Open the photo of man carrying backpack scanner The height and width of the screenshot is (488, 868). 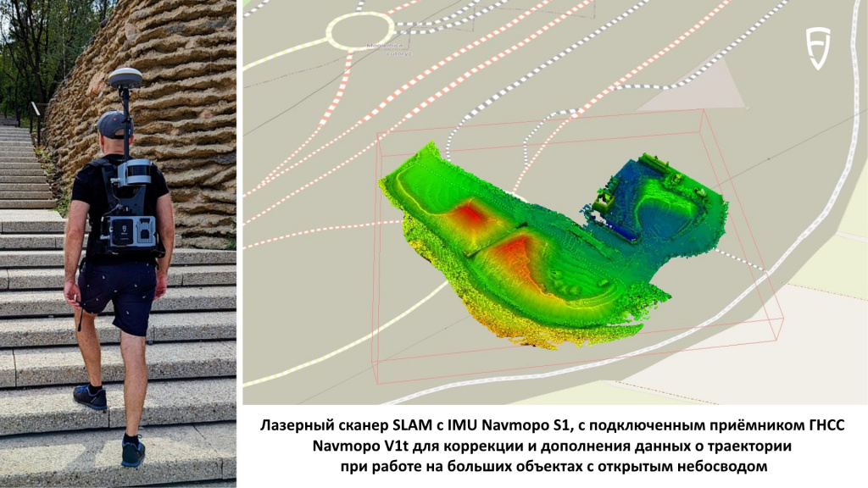pyautogui.click(x=119, y=243)
